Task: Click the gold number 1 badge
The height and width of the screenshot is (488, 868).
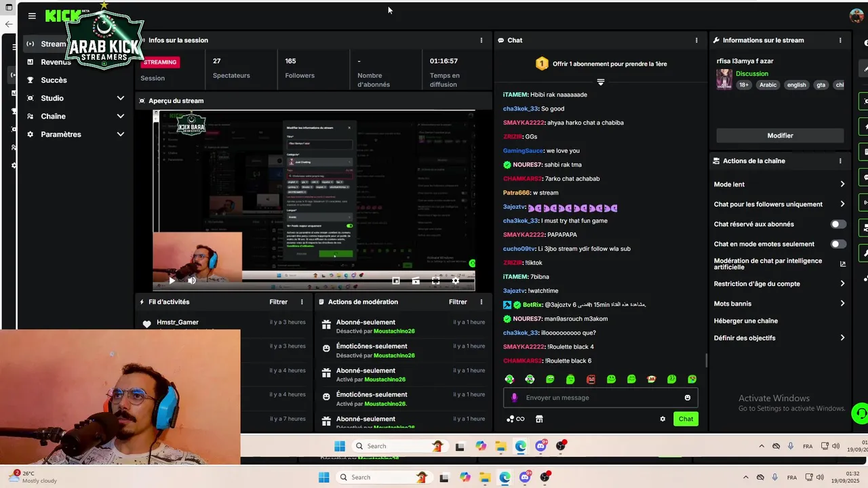Action: click(x=541, y=64)
